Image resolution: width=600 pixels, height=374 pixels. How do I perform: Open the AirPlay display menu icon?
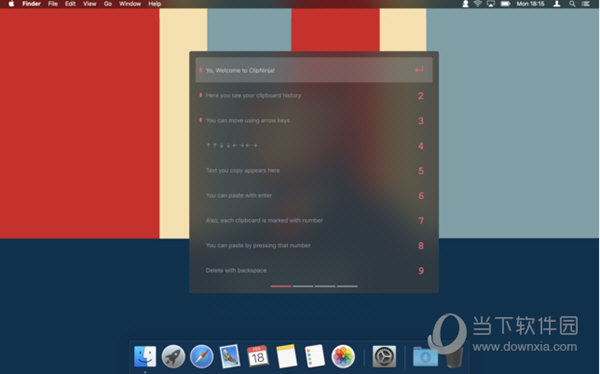[491, 4]
